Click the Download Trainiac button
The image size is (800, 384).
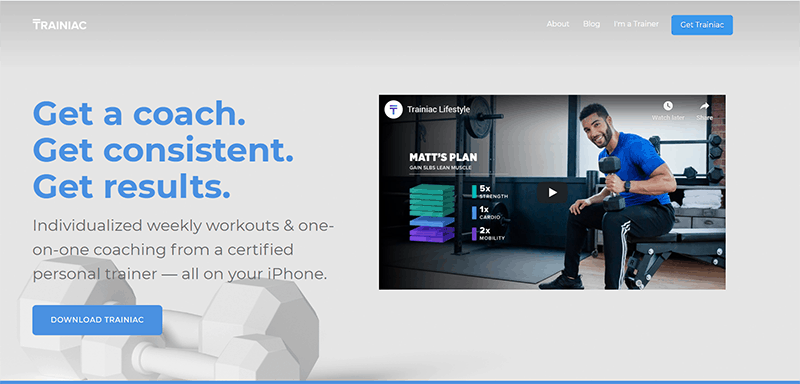[97, 320]
